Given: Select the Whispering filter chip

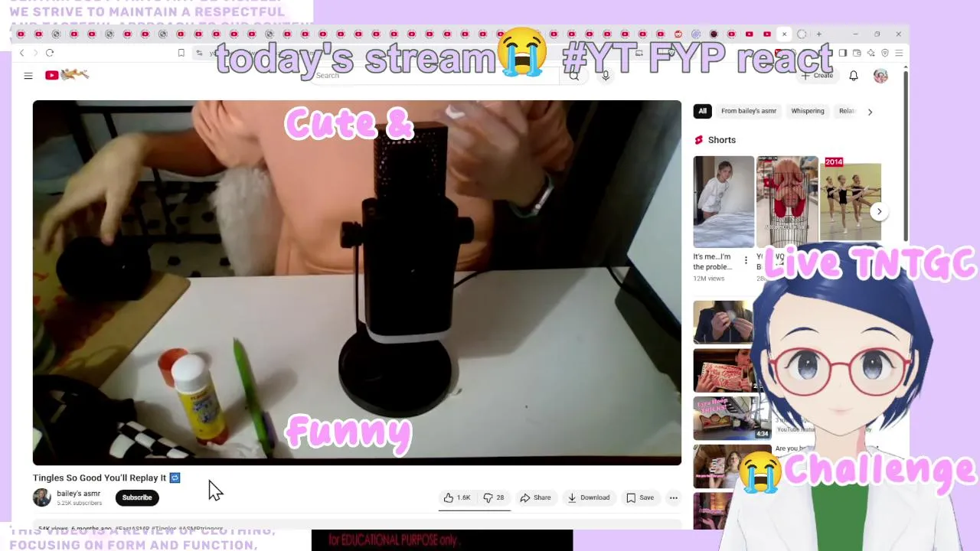Looking at the screenshot, I should (x=808, y=111).
